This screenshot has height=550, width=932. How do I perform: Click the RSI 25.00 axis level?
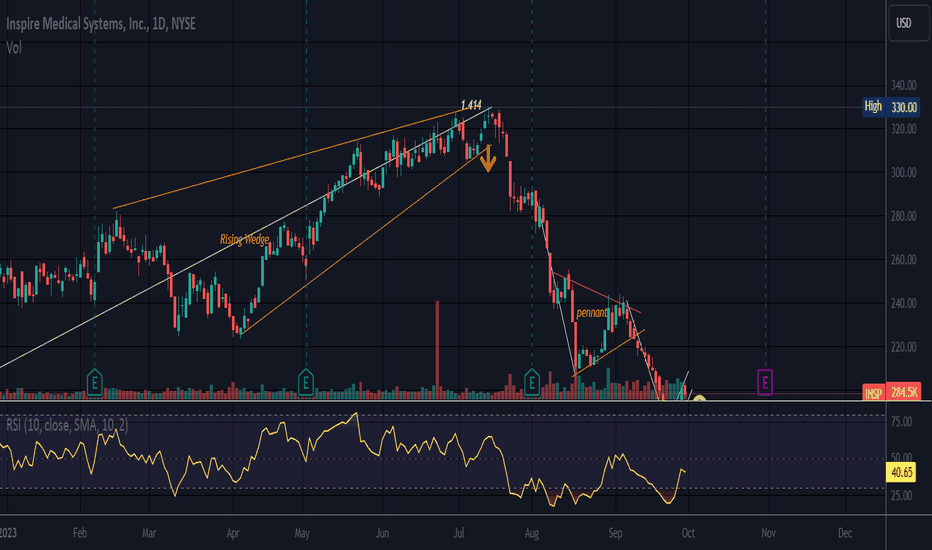click(x=901, y=495)
